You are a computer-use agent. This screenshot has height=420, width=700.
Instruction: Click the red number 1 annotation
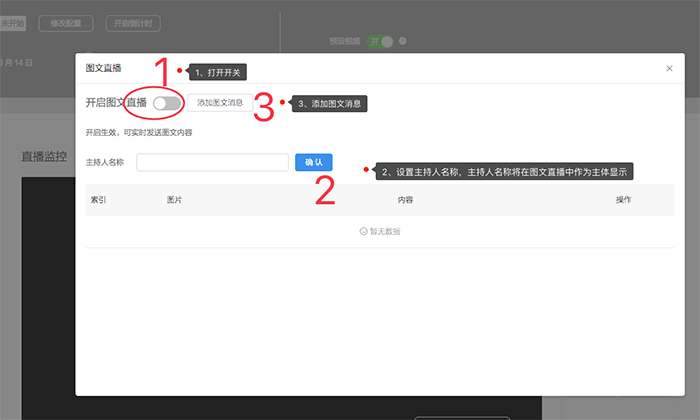pyautogui.click(x=164, y=73)
